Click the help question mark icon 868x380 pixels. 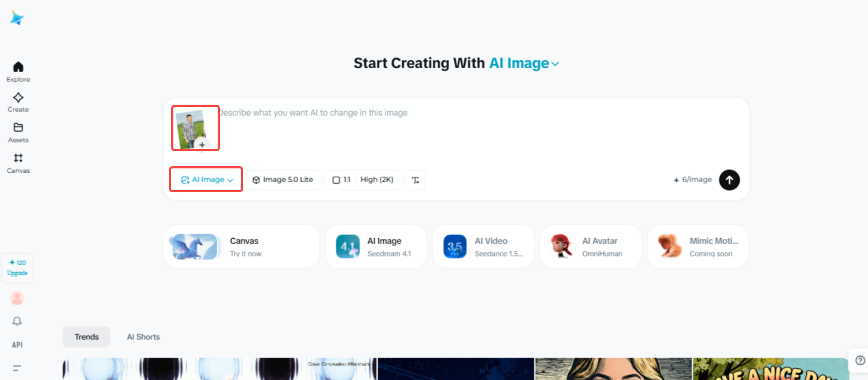tap(860, 361)
